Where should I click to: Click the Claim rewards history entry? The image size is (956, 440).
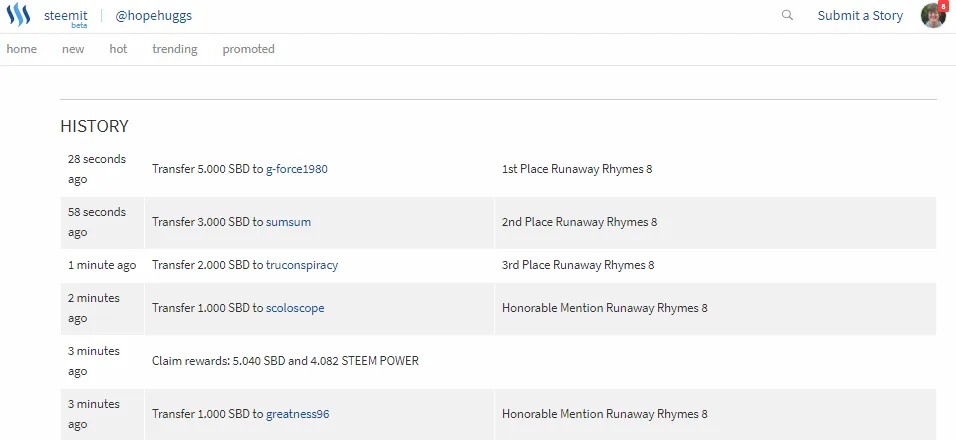pyautogui.click(x=285, y=361)
